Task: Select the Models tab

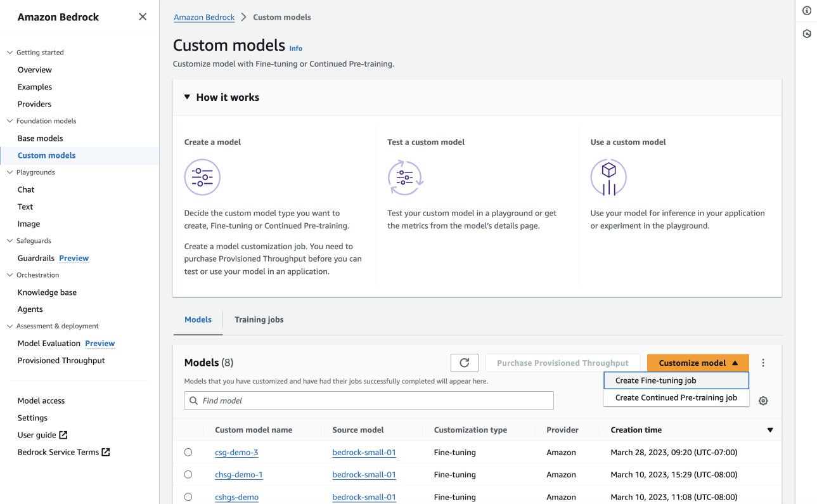Action: click(x=198, y=320)
